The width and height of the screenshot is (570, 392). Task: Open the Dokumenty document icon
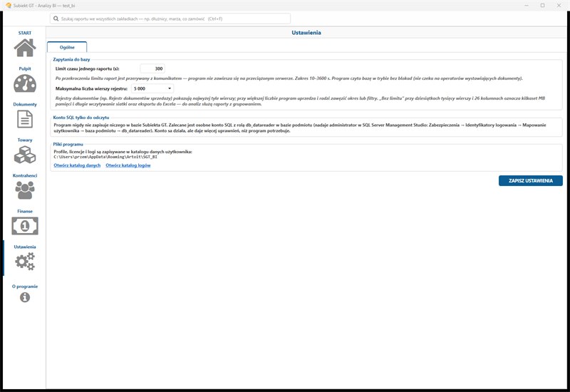25,119
